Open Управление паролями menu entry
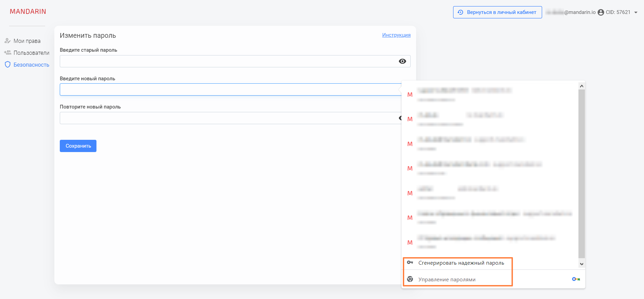 pyautogui.click(x=447, y=280)
